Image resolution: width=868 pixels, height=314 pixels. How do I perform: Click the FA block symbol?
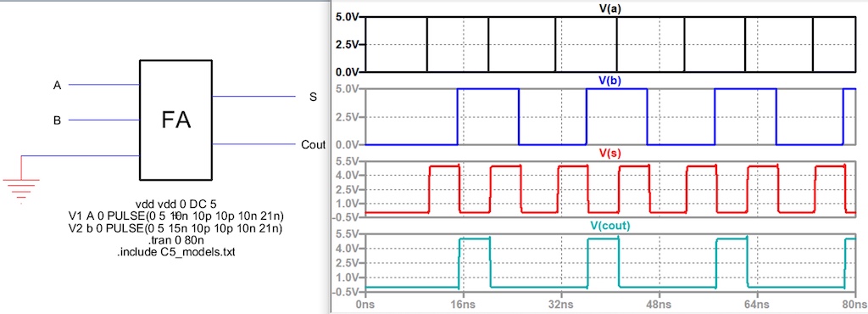[x=175, y=121]
